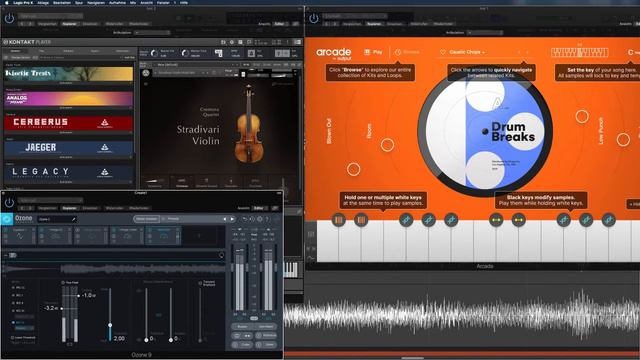Open Arcade song key selector C
The height and width of the screenshot is (360, 640).
click(x=633, y=52)
